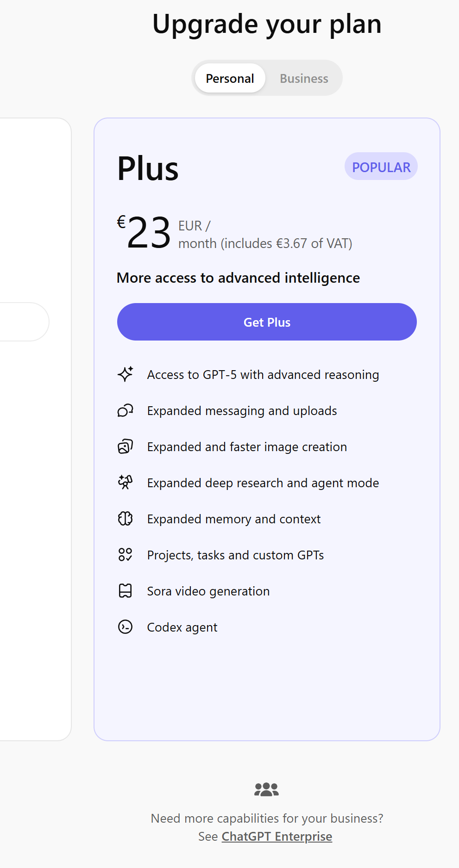The height and width of the screenshot is (868, 459).
Task: Open the ChatGPT Enterprise link
Action: tap(277, 837)
